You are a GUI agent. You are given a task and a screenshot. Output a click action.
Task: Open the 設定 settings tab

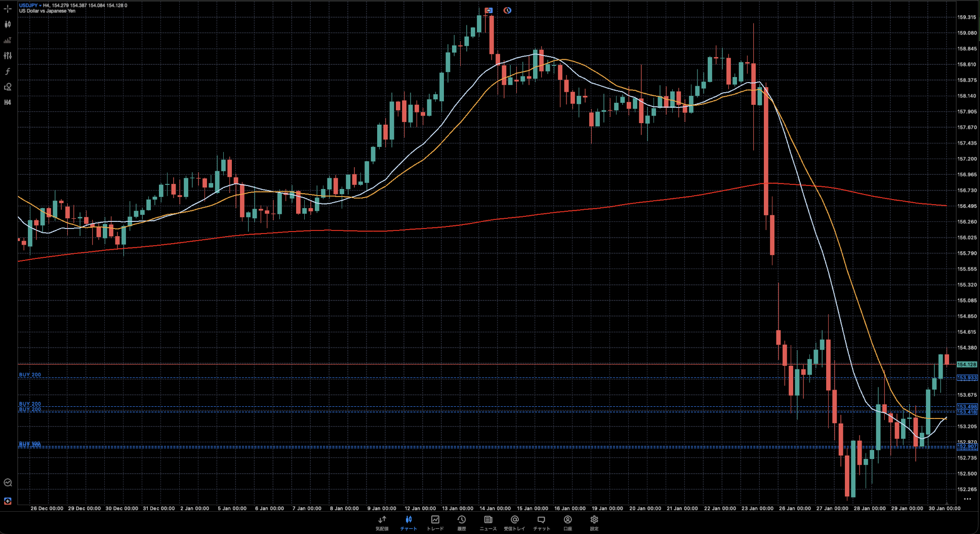594,523
